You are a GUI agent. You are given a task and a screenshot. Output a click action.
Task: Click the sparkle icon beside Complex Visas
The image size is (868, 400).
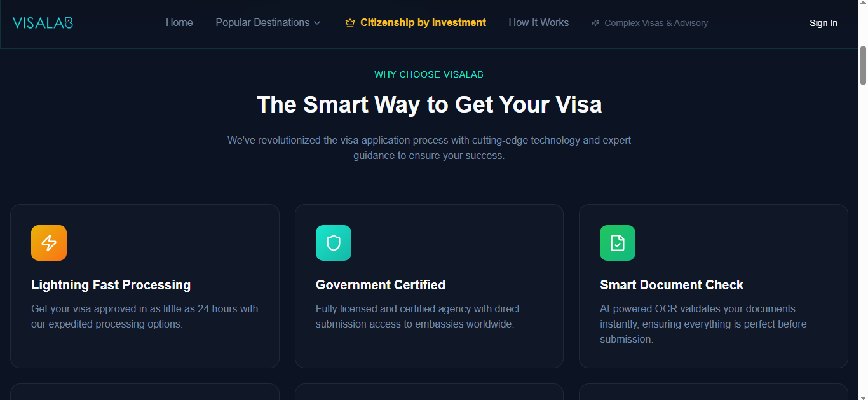(x=595, y=23)
